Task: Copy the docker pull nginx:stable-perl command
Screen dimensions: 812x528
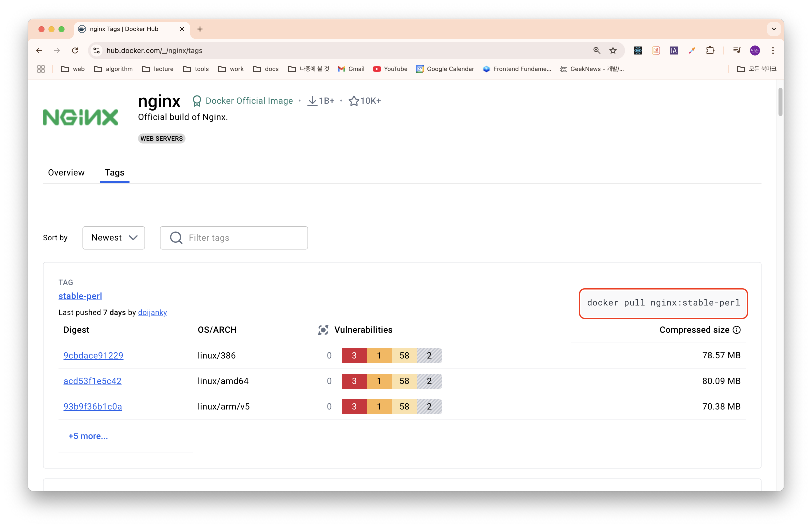Action: [663, 303]
